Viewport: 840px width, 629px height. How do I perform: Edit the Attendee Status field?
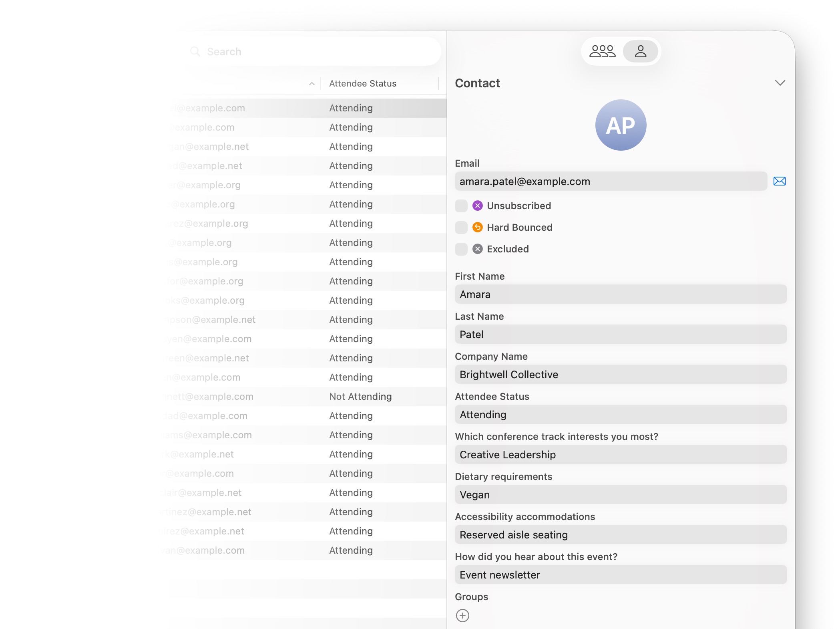point(621,414)
